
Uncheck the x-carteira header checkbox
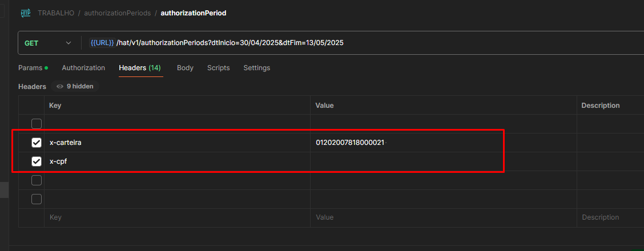(x=37, y=143)
